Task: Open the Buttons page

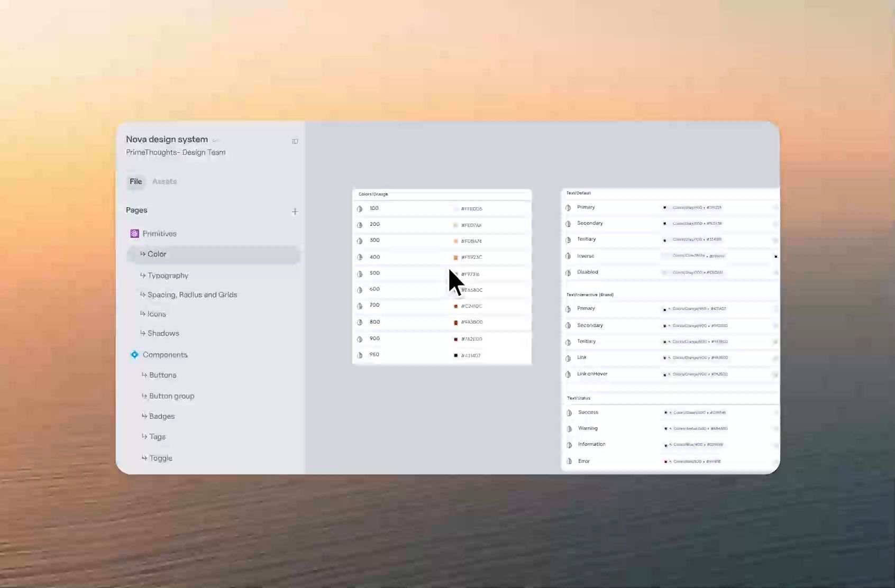Action: click(x=162, y=375)
